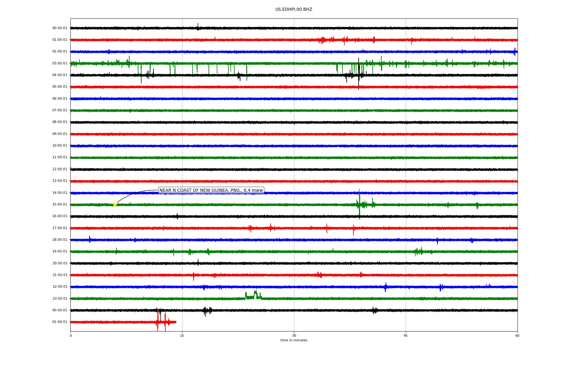Select the 23:00:01 row label
This screenshot has width=588, height=368.
coord(60,298)
